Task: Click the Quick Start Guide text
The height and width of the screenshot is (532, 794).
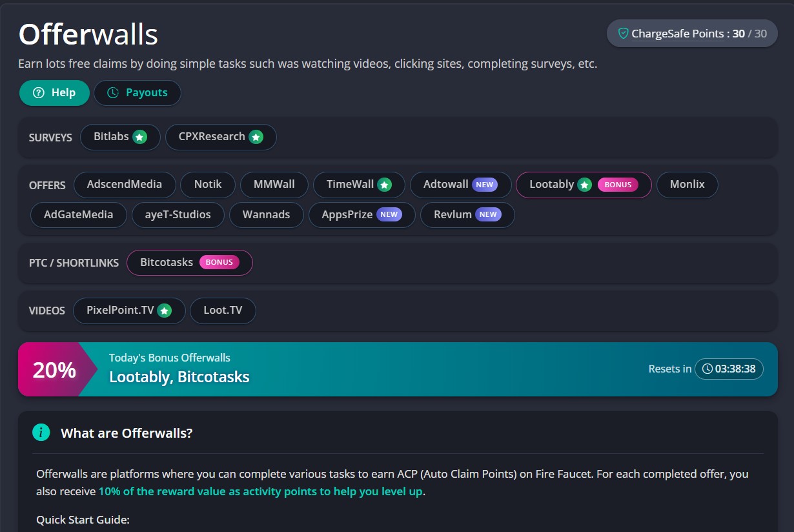Action: tap(83, 520)
